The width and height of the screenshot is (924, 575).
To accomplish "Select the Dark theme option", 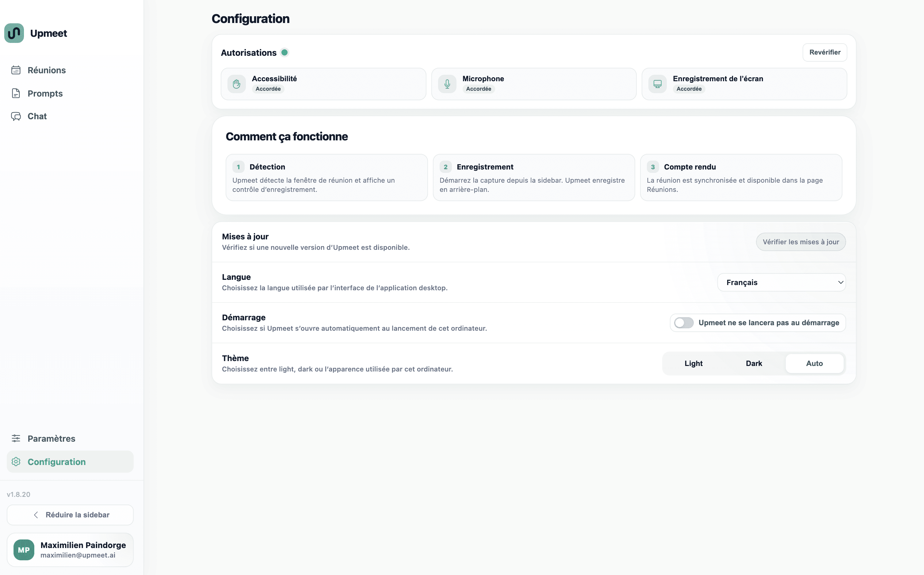I will click(x=754, y=364).
